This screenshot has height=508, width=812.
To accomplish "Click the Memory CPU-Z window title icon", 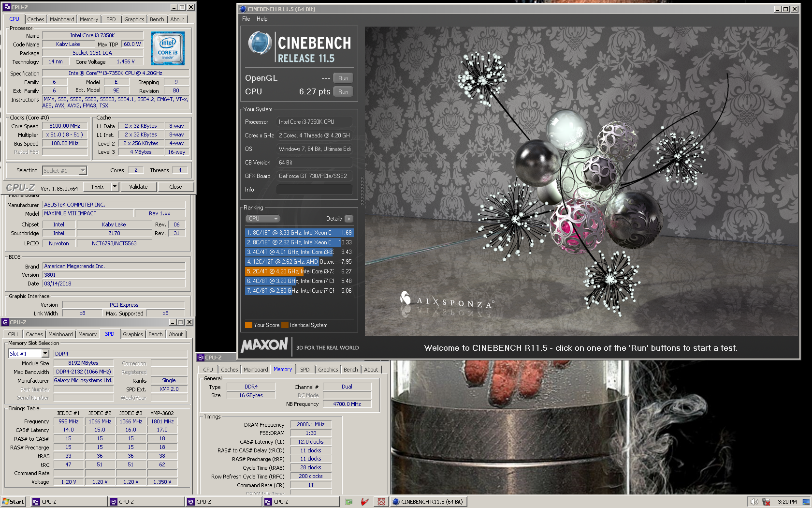I will [201, 358].
